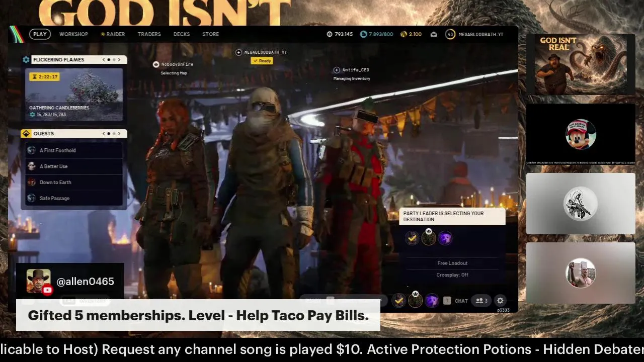Image resolution: width=644 pixels, height=362 pixels.
Task: Click the Down to Earth quest giver icon
Action: [32, 182]
